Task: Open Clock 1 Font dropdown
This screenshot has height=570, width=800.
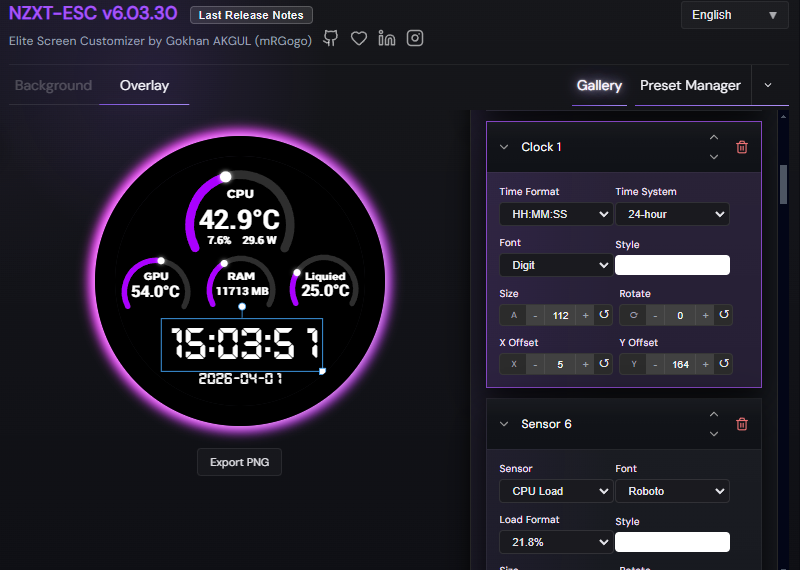Action: click(x=556, y=265)
